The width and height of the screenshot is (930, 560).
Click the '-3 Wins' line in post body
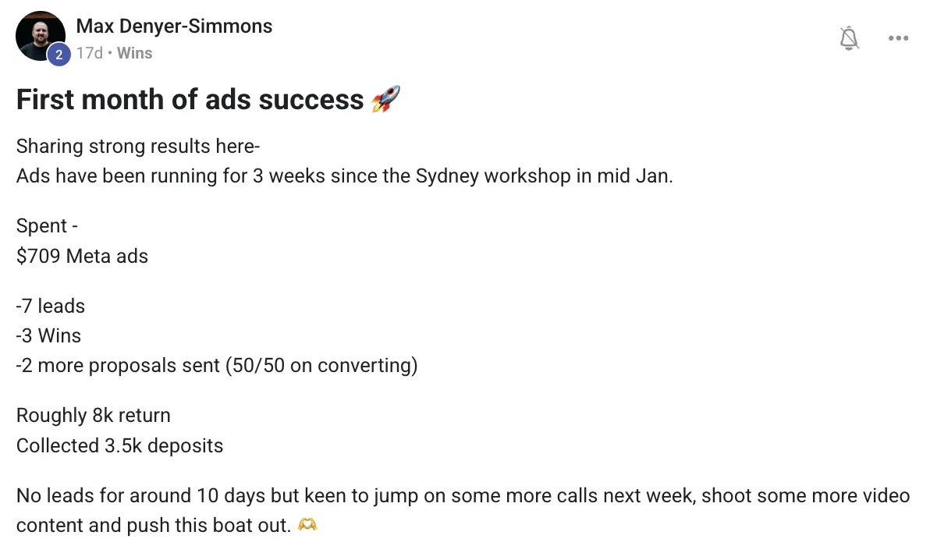tap(48, 335)
